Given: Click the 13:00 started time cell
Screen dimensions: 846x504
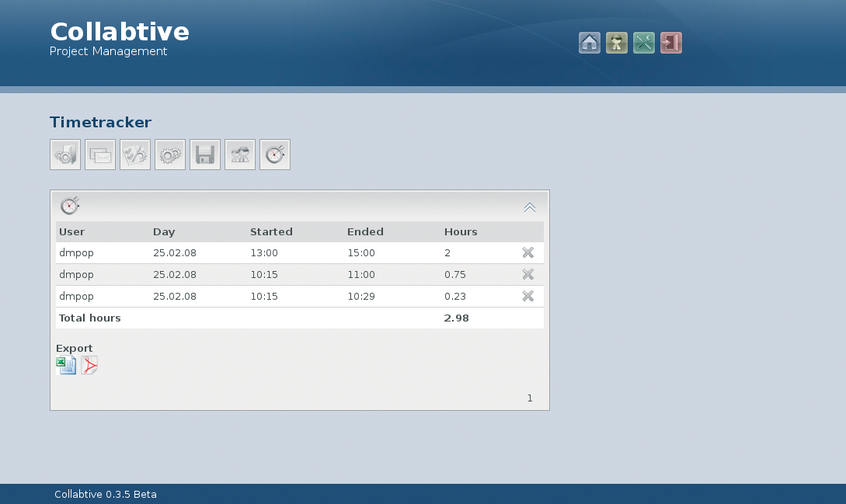Looking at the screenshot, I should 264,252.
